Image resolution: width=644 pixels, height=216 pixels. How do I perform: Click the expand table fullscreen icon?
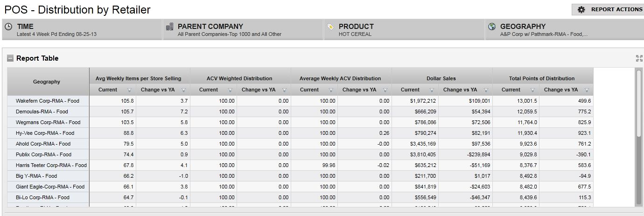pos(639,58)
